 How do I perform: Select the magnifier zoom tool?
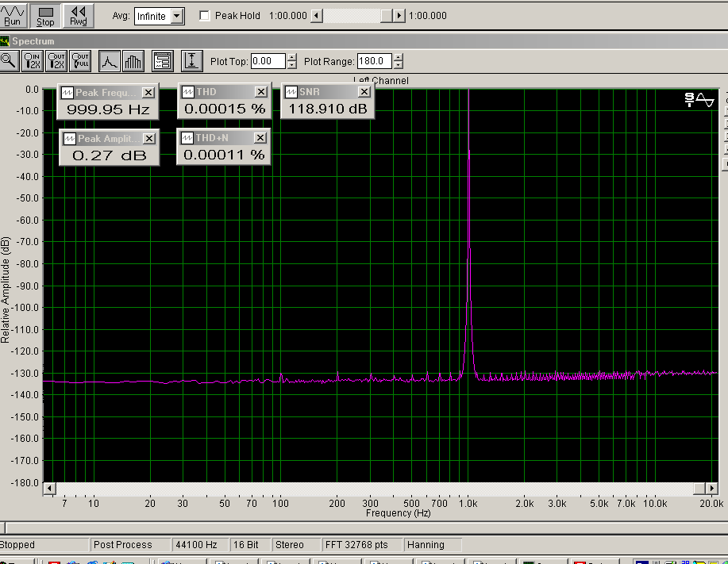pyautogui.click(x=9, y=60)
